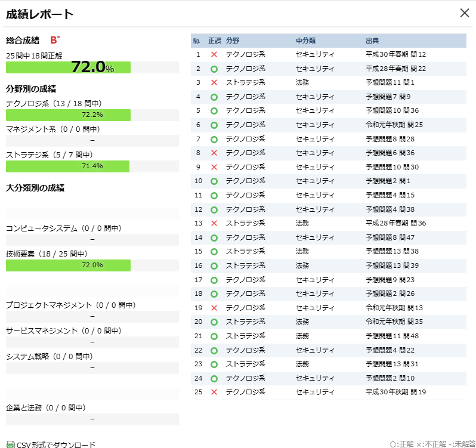Image resolution: width=476 pixels, height=448 pixels.
Task: Click the green circle on row 2
Action: click(214, 69)
